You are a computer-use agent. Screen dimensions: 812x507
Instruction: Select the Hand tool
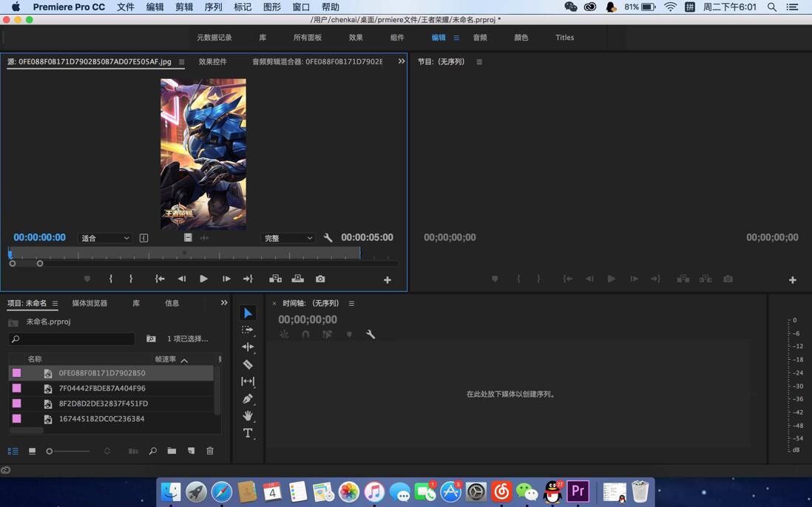tap(248, 415)
